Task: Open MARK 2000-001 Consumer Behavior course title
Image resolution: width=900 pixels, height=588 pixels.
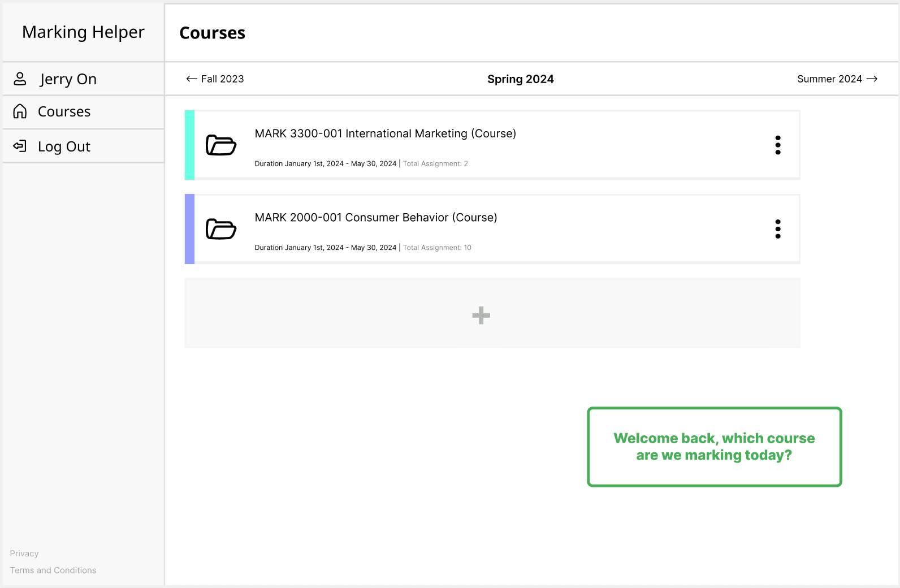Action: pos(376,218)
